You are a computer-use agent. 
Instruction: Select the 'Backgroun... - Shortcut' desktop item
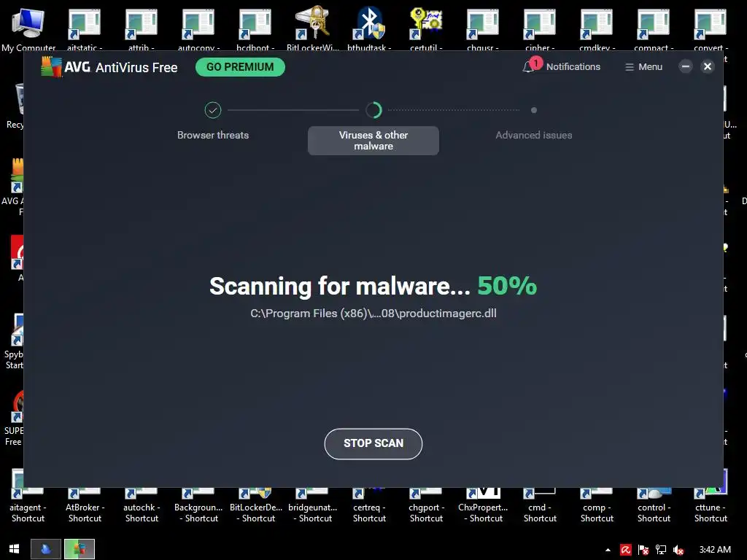click(198, 505)
